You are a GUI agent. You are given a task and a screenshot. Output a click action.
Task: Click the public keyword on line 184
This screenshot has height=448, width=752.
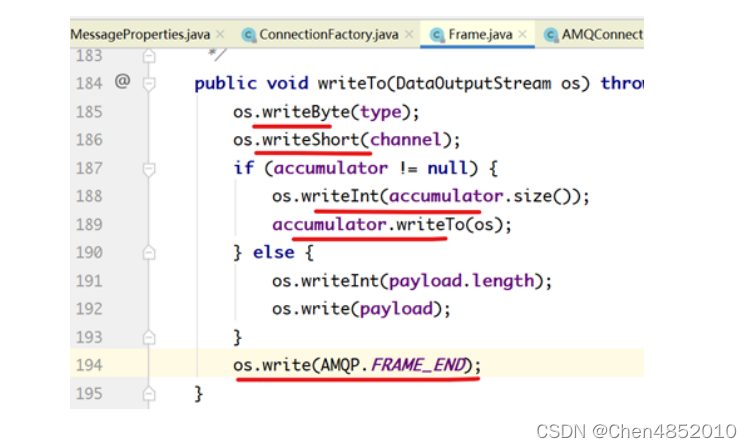tap(225, 84)
